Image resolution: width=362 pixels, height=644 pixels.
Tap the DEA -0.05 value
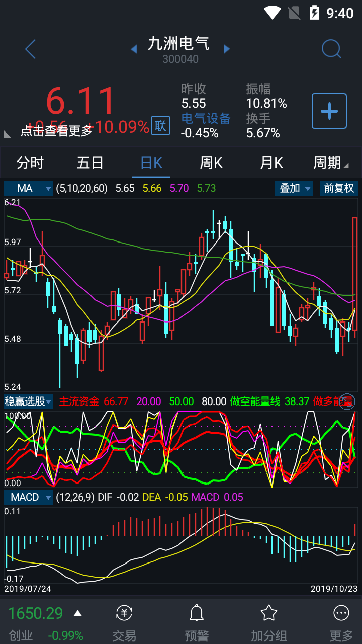tap(165, 497)
